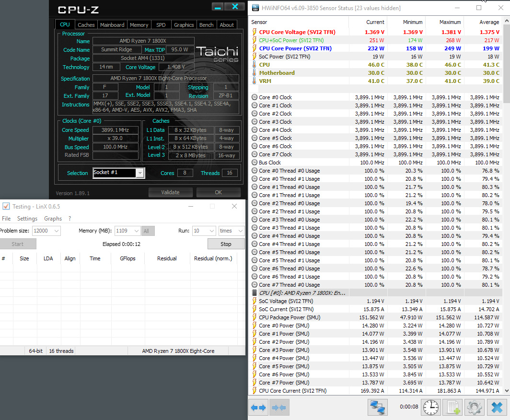The width and height of the screenshot is (510, 420).
Task: Click LinX Residual (norm.) column header
Action: 213,258
